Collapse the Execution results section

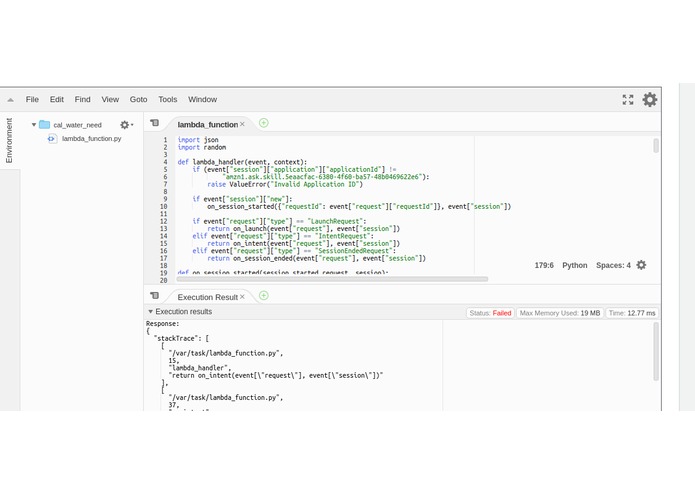(150, 311)
